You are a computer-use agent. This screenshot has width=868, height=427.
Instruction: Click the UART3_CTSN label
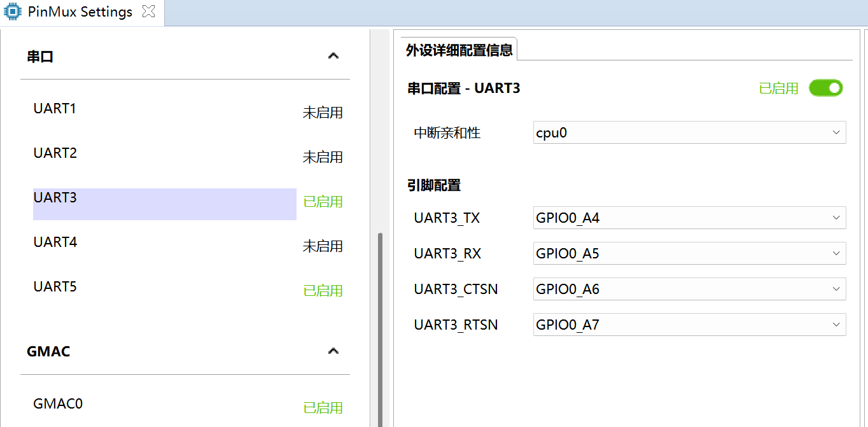[456, 290]
